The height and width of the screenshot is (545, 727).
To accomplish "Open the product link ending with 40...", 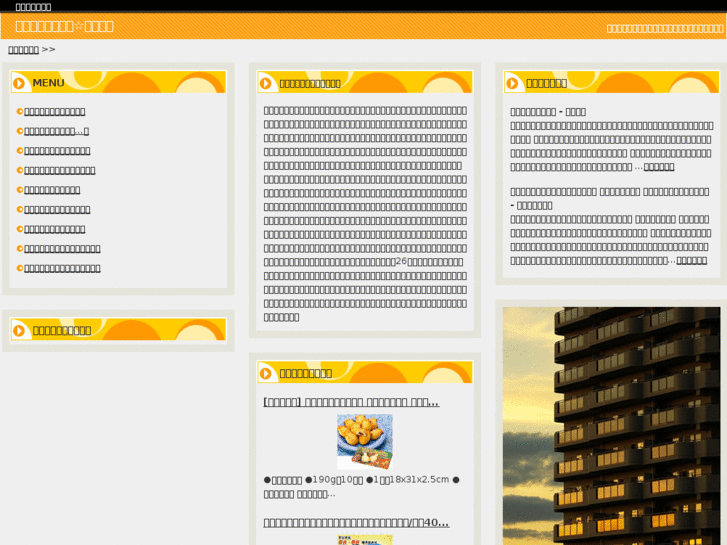I will point(356,523).
